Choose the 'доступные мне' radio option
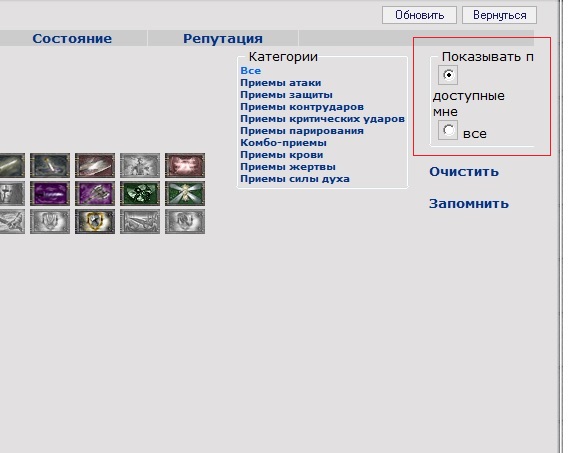This screenshot has height=453, width=581. [448, 75]
